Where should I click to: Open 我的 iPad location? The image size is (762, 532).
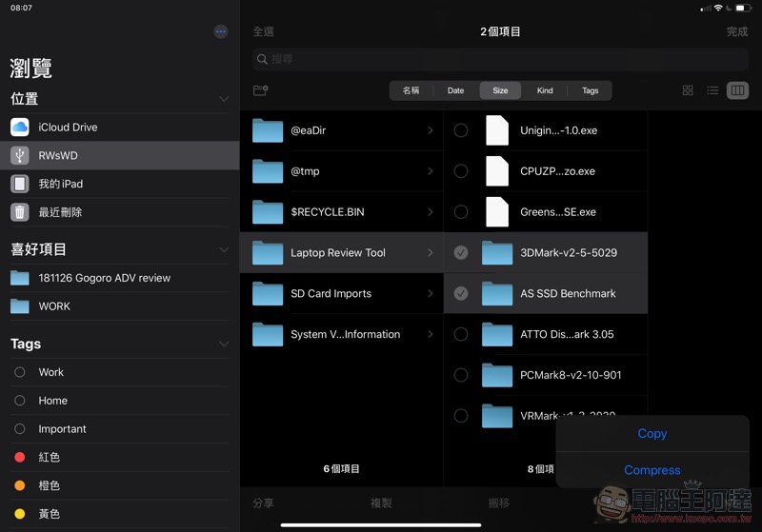coord(120,184)
